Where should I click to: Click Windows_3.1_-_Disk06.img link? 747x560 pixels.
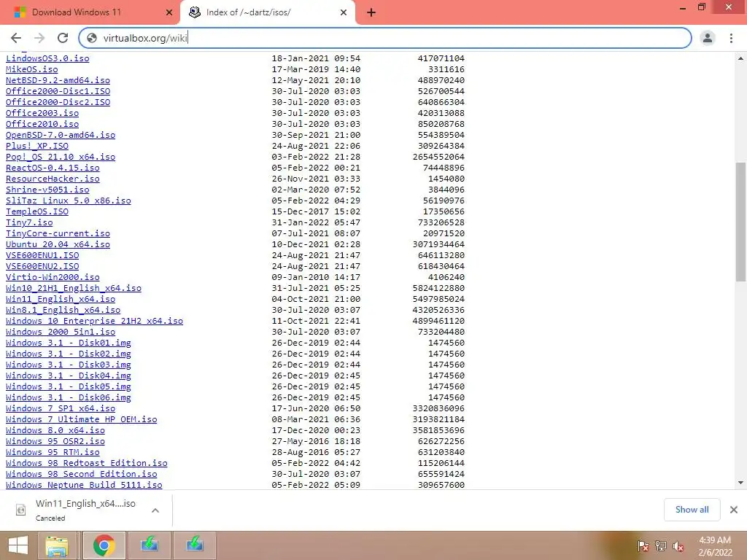(68, 398)
